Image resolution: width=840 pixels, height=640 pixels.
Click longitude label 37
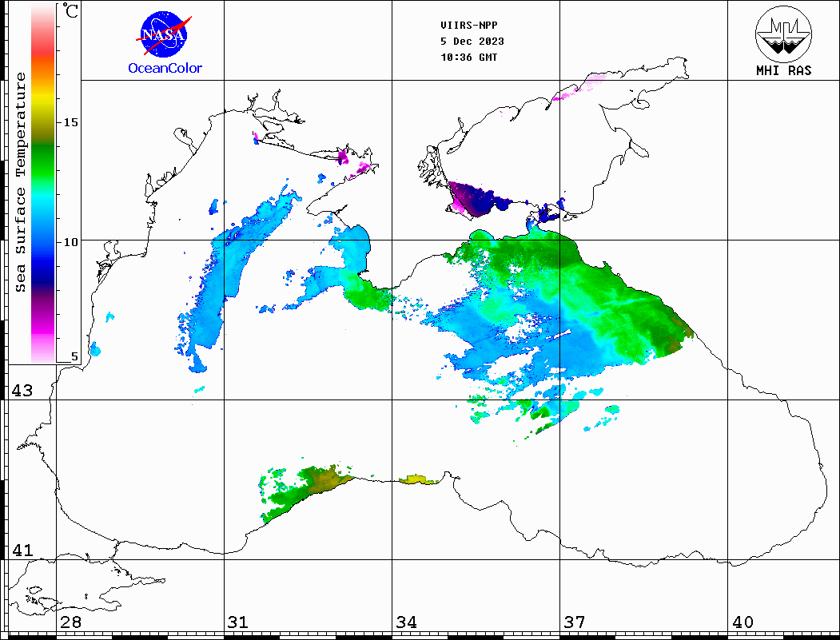575,622
